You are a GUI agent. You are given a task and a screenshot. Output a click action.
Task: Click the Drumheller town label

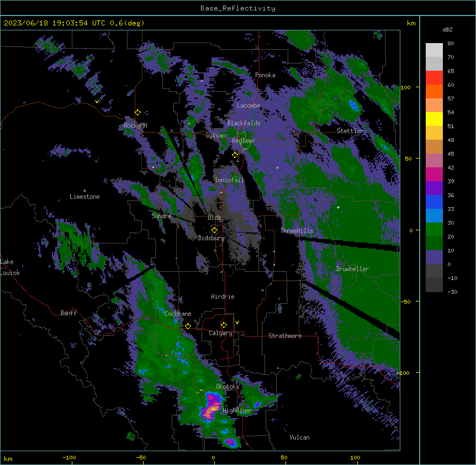coord(352,269)
